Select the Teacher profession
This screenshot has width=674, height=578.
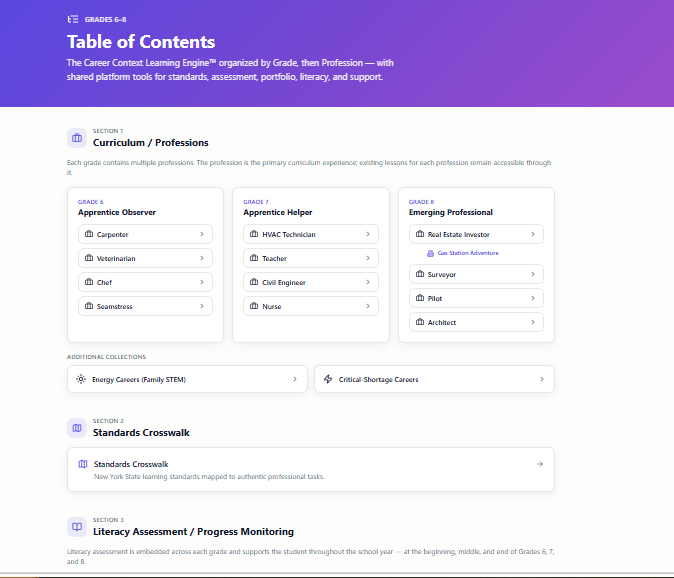point(311,258)
